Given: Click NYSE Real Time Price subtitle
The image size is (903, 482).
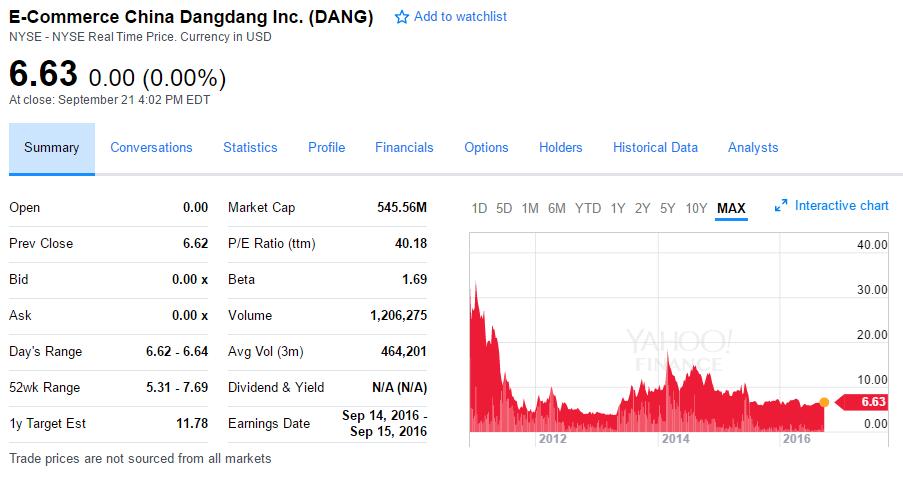Looking at the screenshot, I should [x=140, y=37].
